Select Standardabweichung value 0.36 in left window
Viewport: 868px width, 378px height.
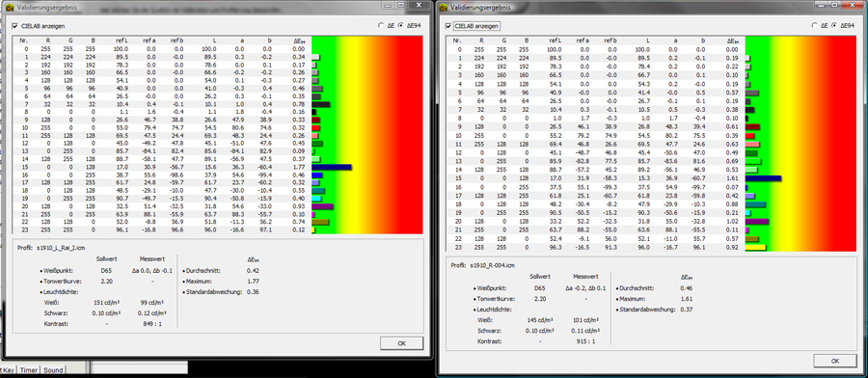pos(253,291)
